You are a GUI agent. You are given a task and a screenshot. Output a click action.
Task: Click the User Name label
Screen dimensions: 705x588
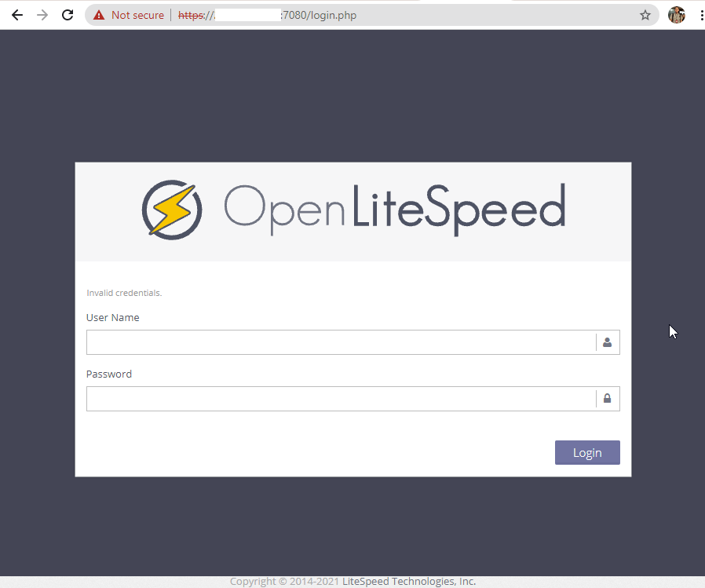click(x=113, y=317)
